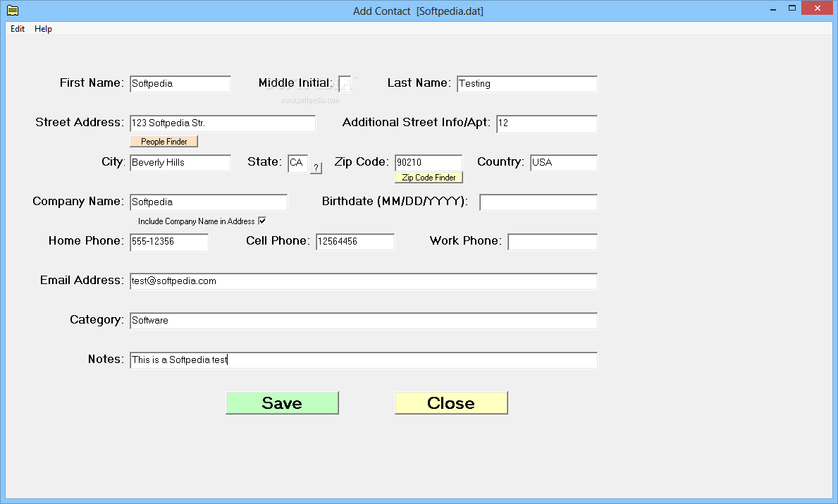Toggle Include Company Name in Address checkbox
This screenshot has width=838, height=504.
[262, 221]
